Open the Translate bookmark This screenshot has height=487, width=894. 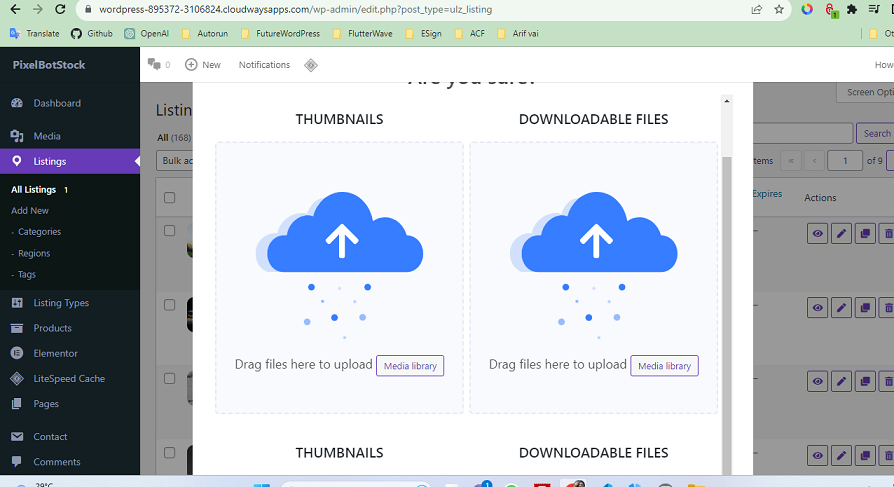click(x=35, y=34)
